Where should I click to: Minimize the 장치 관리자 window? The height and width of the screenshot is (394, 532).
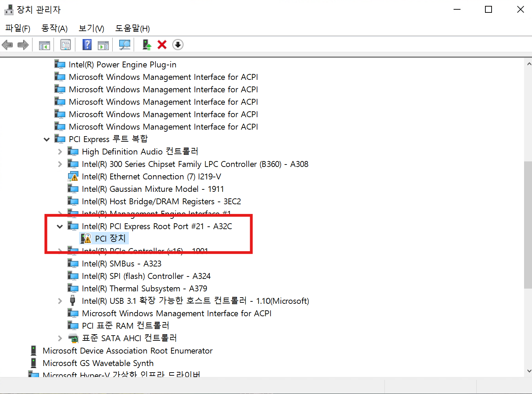tap(457, 10)
